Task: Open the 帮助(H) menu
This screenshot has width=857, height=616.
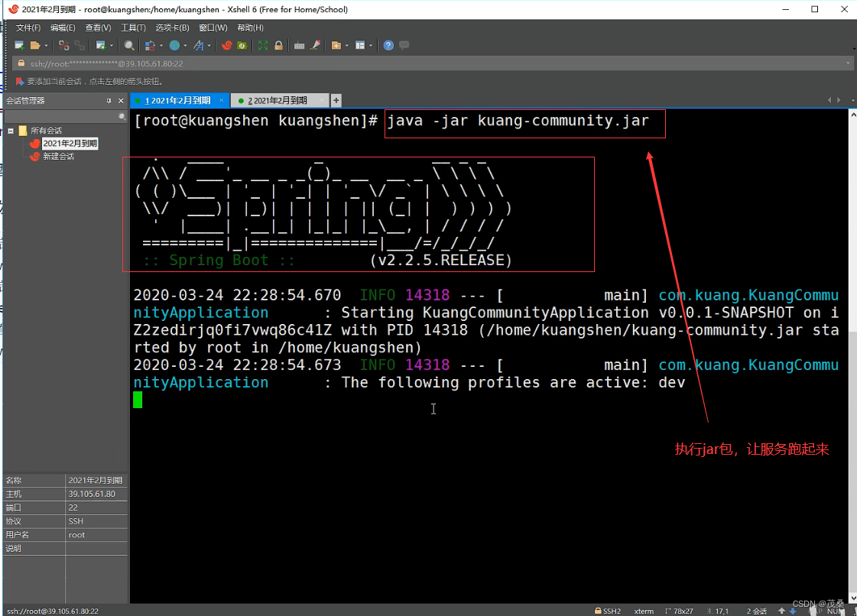Action: point(250,28)
